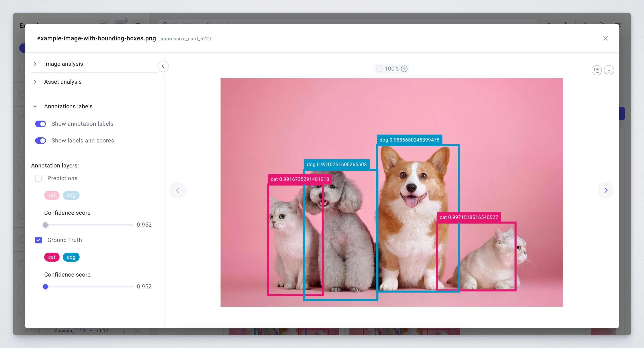Enable the Predictions annotation layer

(38, 178)
